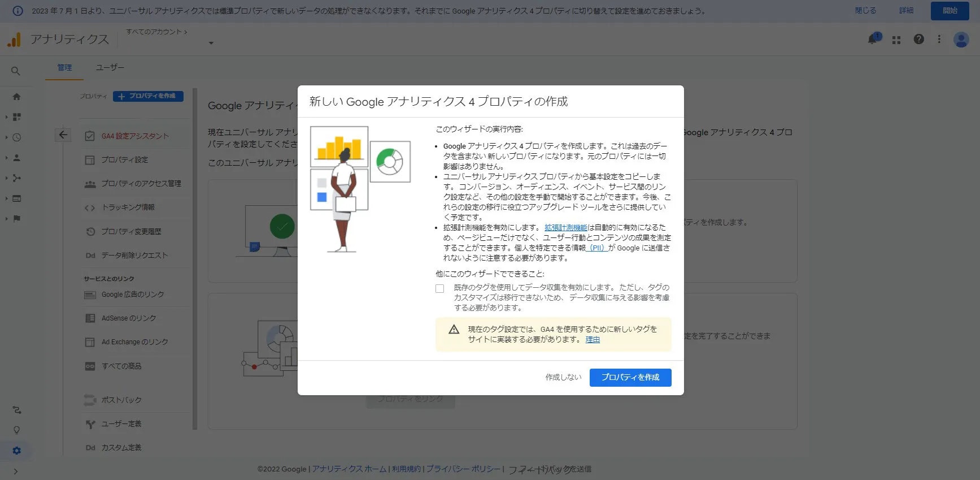
Task: Expand the Conversions section arrow
Action: click(6, 219)
